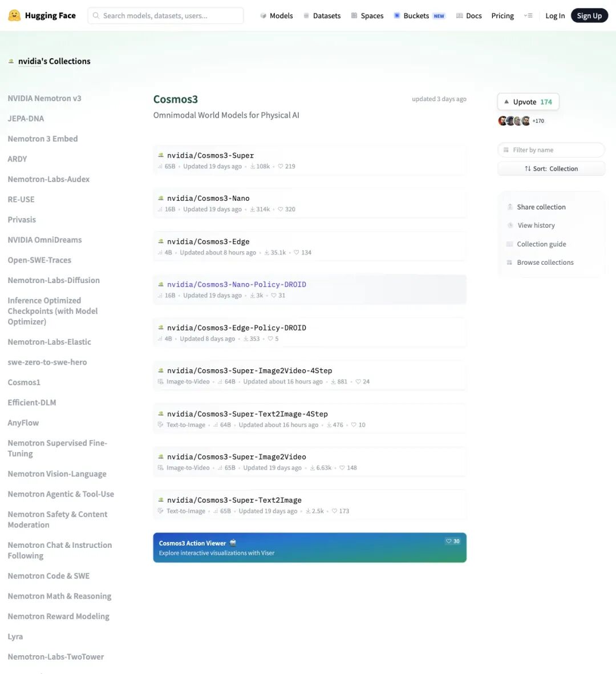This screenshot has width=616, height=674.
Task: Open the Sort: Collection dropdown
Action: coord(551,168)
